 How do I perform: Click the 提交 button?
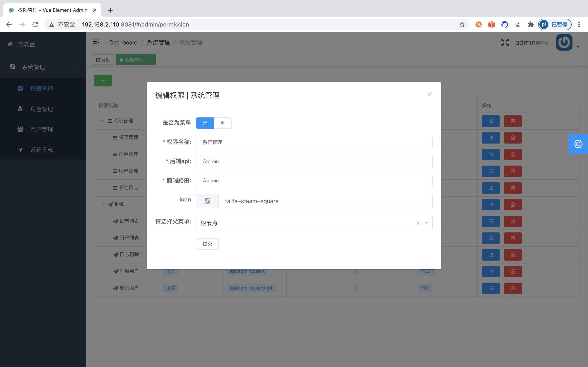pyautogui.click(x=207, y=244)
